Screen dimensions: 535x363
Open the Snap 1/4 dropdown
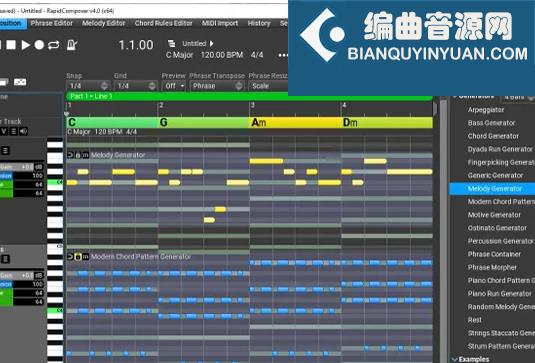(88, 86)
